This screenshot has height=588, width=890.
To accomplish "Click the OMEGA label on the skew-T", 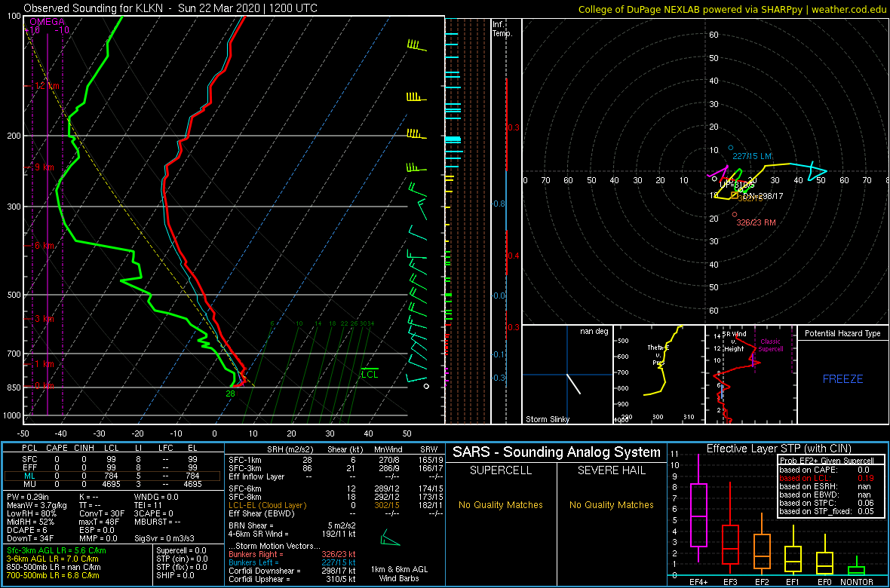I will 47,22.
